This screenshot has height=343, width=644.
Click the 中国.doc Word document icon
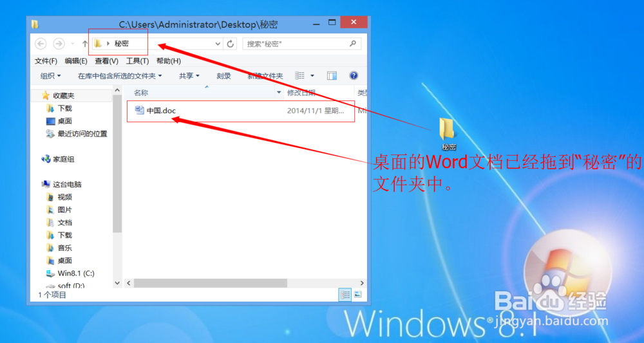140,110
